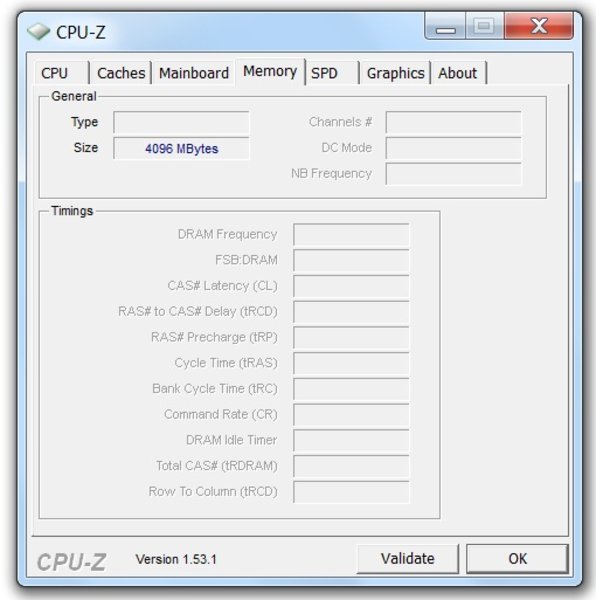Click the CPU-Z diamond icon in title bar

(38, 32)
